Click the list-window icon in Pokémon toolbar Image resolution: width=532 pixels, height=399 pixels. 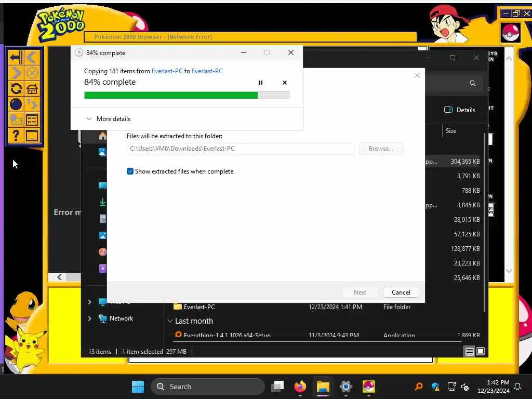coord(32,120)
